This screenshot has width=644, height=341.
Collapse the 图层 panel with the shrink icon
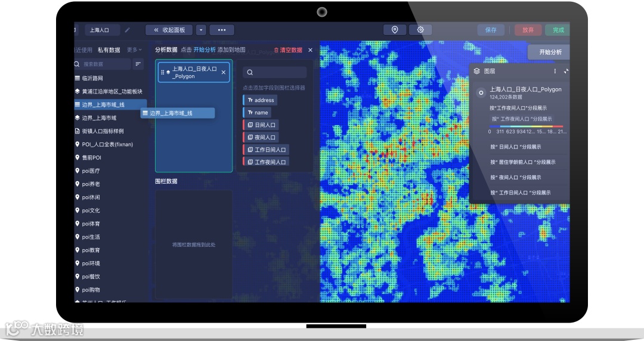(x=566, y=71)
